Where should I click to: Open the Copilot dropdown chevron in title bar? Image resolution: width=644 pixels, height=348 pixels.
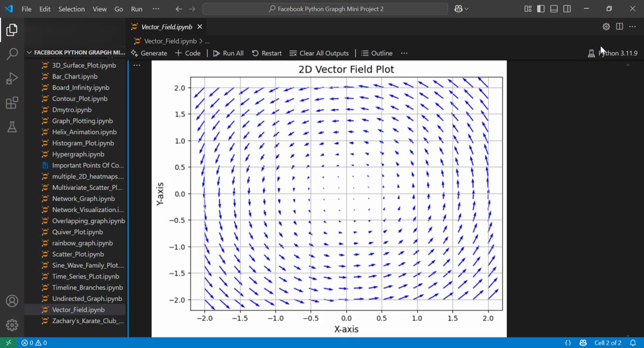point(467,9)
